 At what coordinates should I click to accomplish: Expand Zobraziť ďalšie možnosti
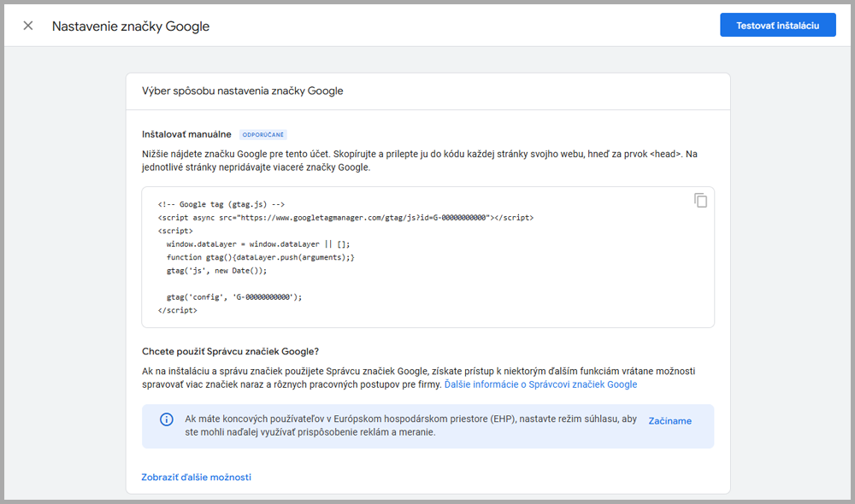196,477
